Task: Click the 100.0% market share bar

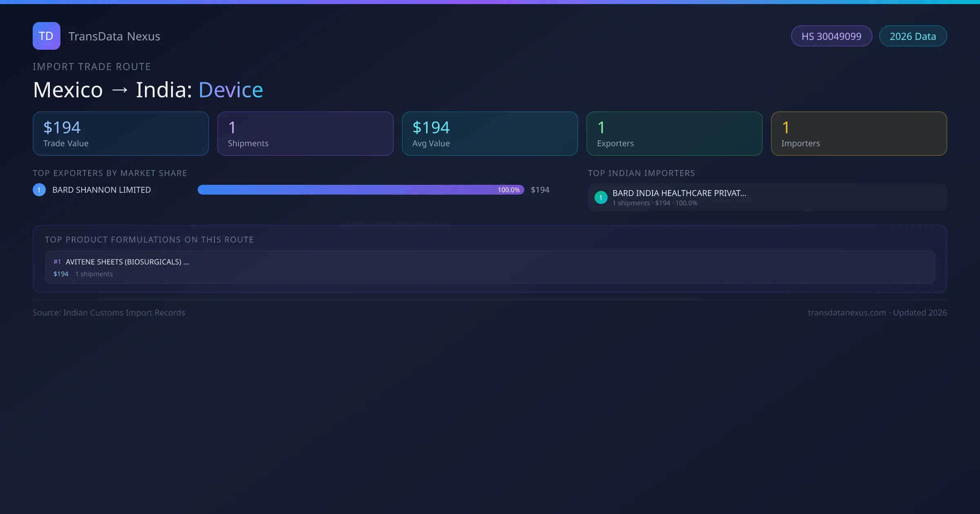Action: [360, 190]
